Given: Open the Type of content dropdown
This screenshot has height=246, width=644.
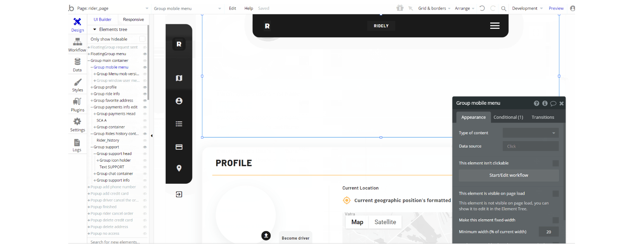Looking at the screenshot, I should point(530,133).
